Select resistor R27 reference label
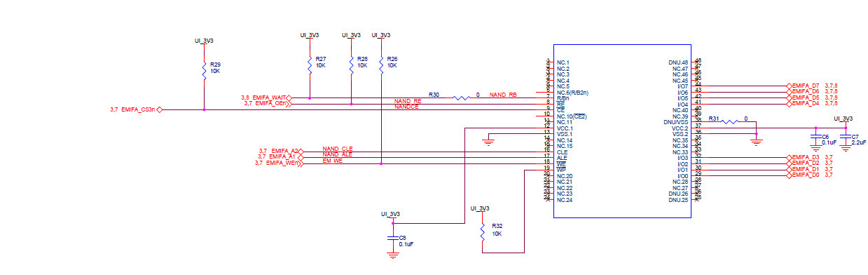 tap(320, 59)
